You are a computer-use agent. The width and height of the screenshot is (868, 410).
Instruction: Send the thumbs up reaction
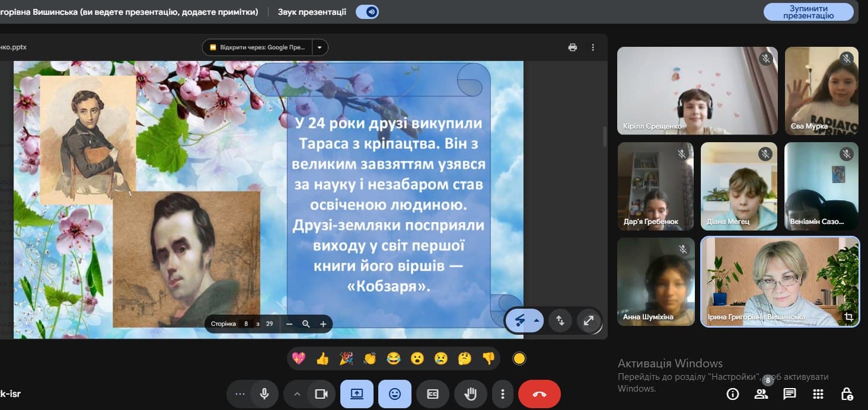(x=323, y=358)
